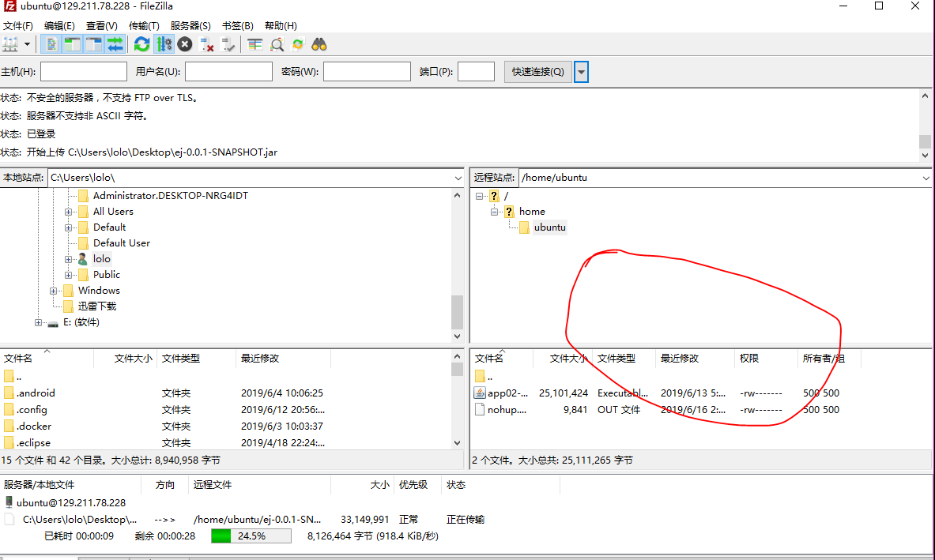Select the Default User folder

(122, 243)
